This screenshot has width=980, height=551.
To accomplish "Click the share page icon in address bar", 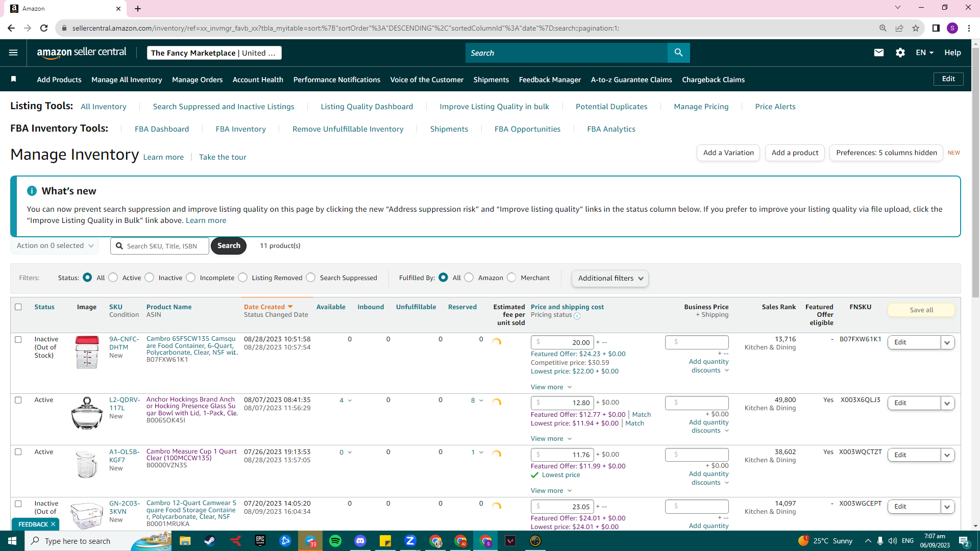I will [x=899, y=28].
